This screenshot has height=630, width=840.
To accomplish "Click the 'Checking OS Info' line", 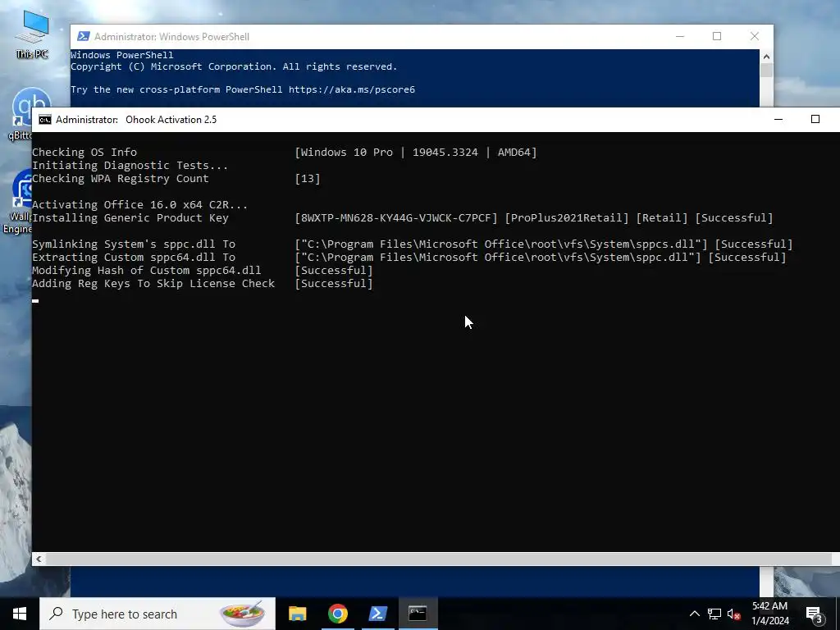I will click(84, 152).
